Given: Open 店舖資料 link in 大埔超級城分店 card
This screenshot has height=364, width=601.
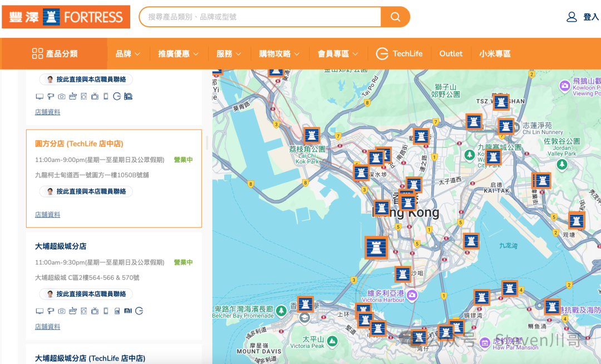Looking at the screenshot, I should pos(47,327).
